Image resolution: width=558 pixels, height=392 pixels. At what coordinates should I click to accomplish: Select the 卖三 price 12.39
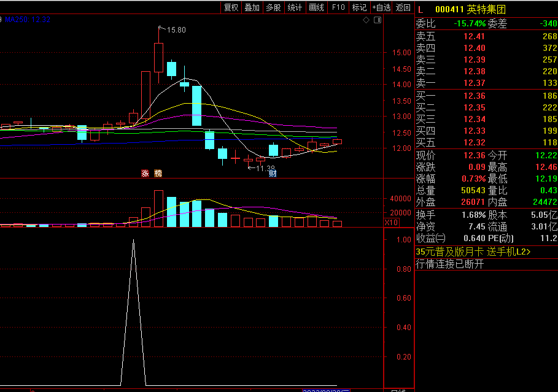[474, 60]
